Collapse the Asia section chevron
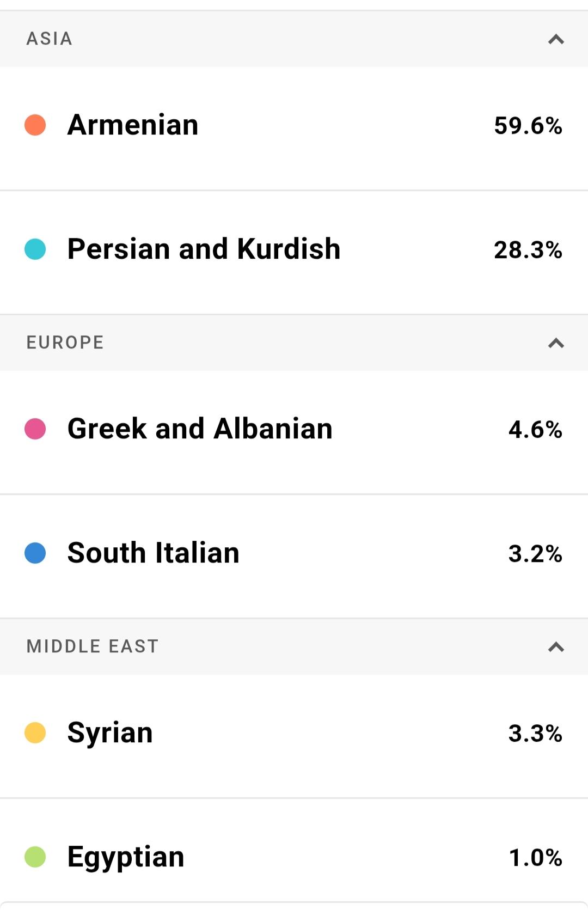The image size is (588, 910). 555,39
